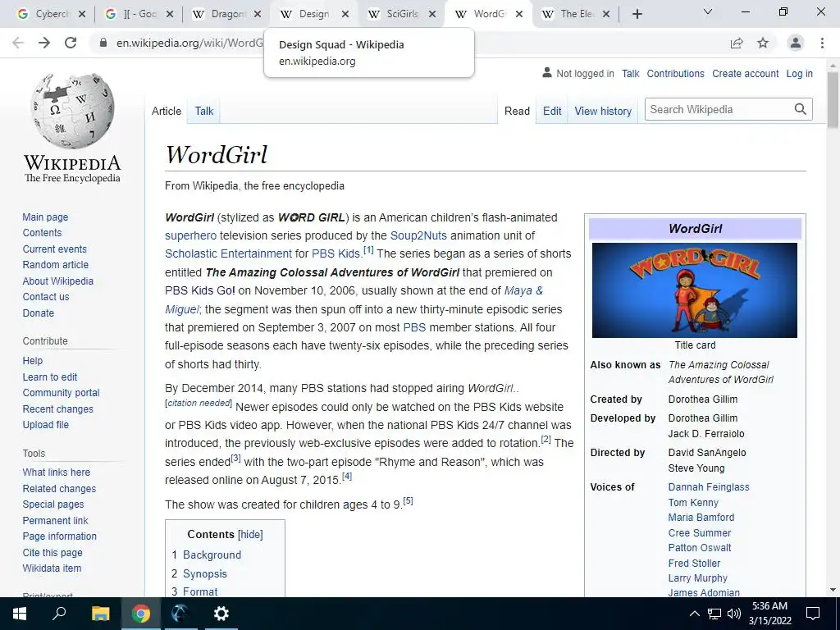
Task: Open File Explorer from taskbar
Action: pos(100,614)
